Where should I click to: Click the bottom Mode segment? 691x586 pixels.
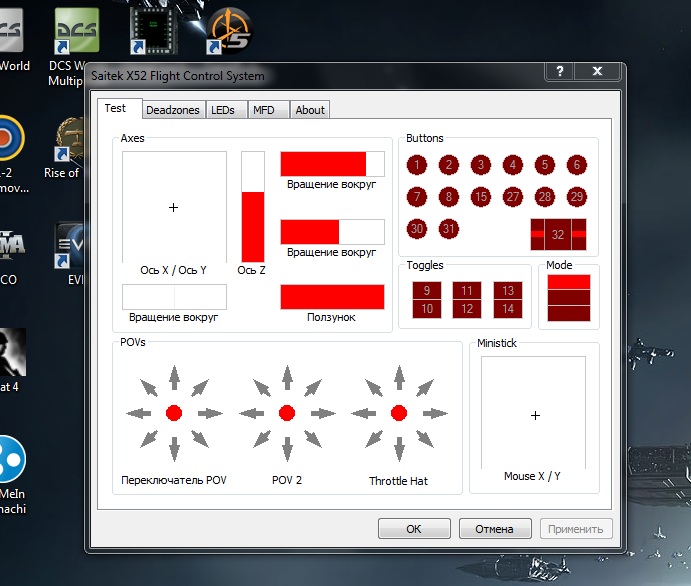click(x=569, y=313)
